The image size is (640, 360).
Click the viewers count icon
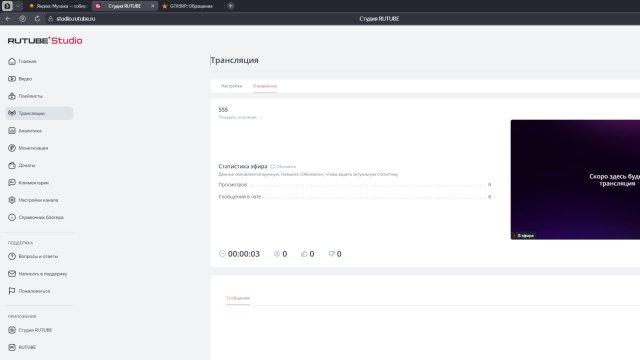[x=277, y=253]
